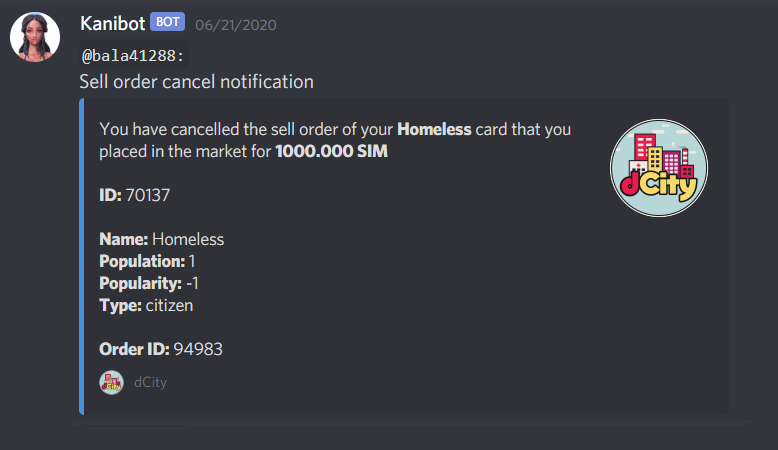
Task: Click the 06/21/2020 message timestamp
Action: [236, 25]
